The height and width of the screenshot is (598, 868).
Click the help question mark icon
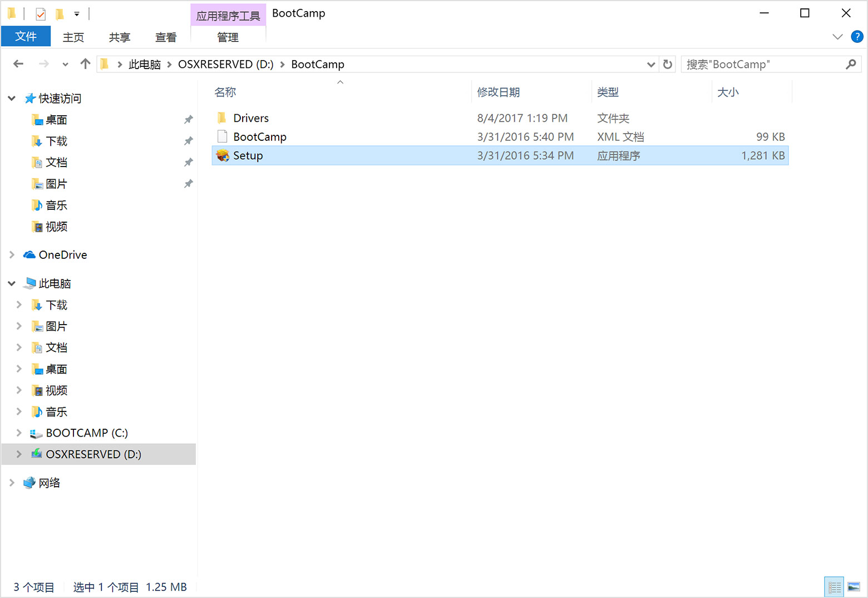pyautogui.click(x=857, y=37)
